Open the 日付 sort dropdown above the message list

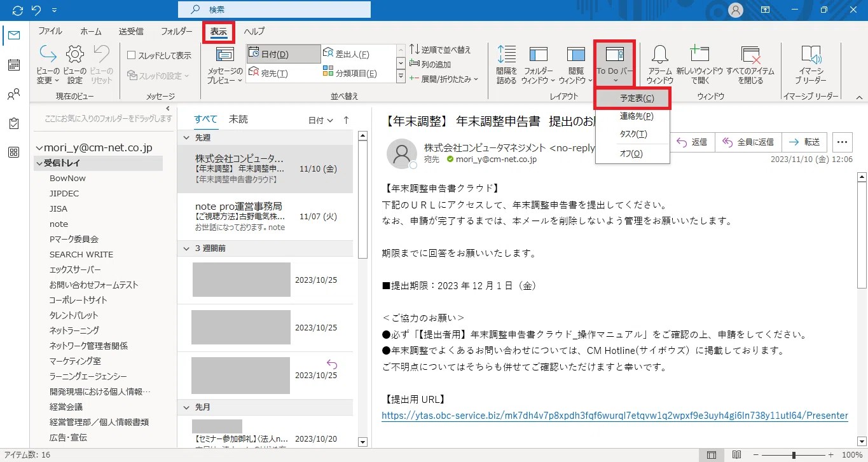(x=320, y=120)
